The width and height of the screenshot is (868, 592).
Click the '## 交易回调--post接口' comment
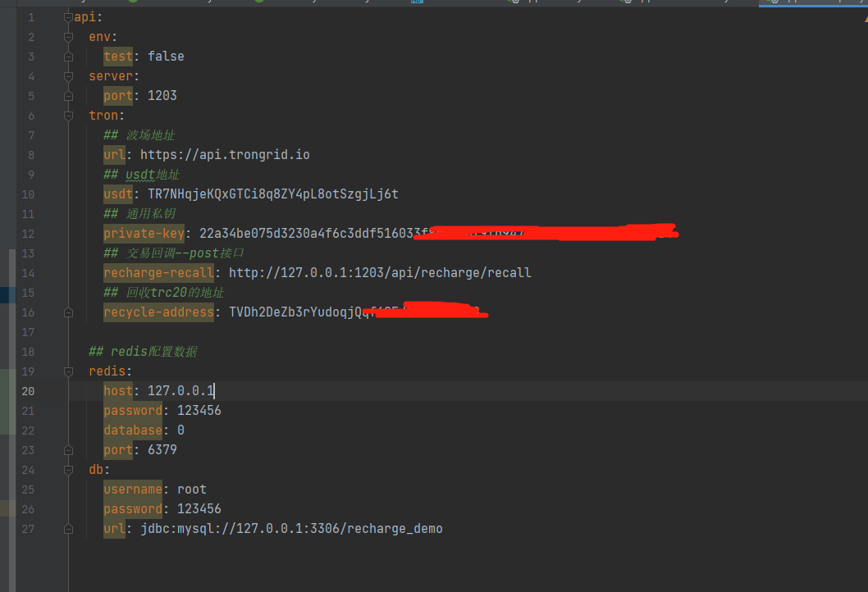[x=174, y=253]
